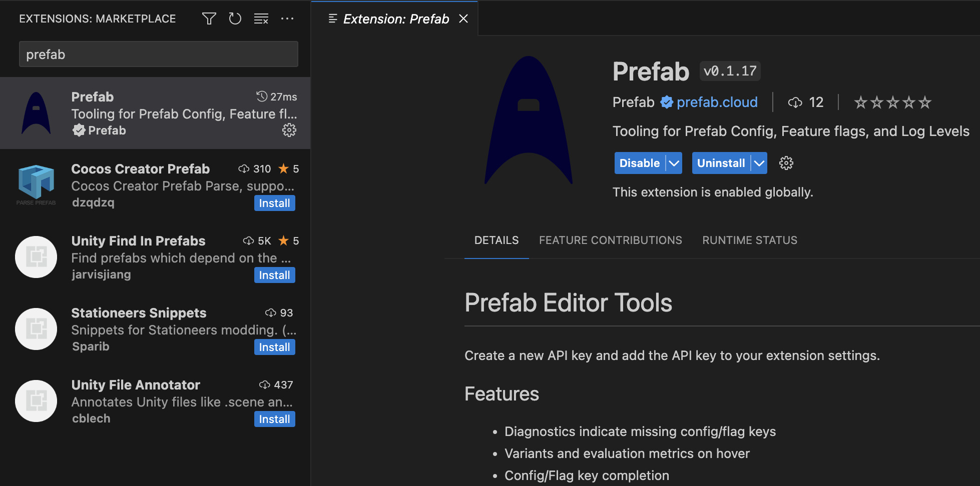Click the Features heading
Screen dimensions: 980x486
tap(502, 394)
